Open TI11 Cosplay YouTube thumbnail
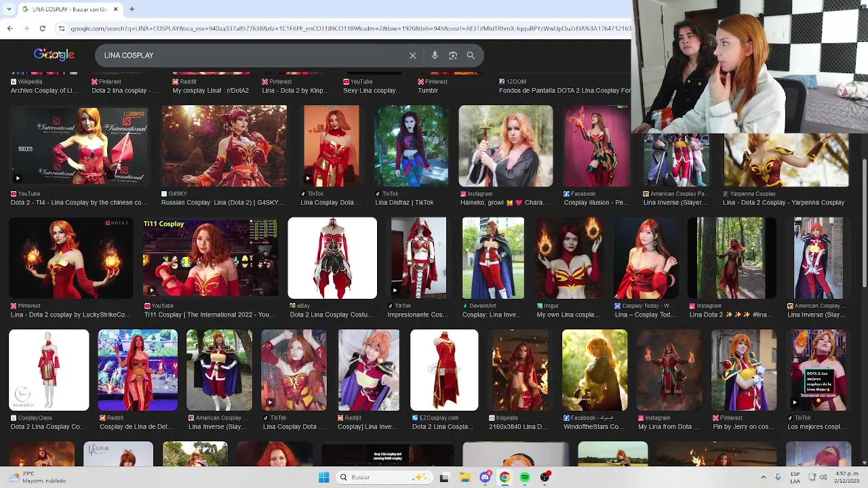This screenshot has height=488, width=868. point(210,258)
